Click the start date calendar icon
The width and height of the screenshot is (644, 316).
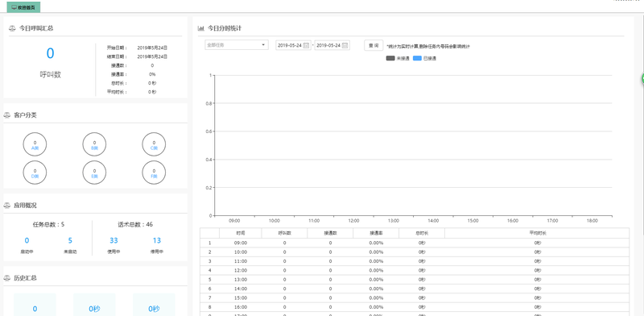click(306, 45)
